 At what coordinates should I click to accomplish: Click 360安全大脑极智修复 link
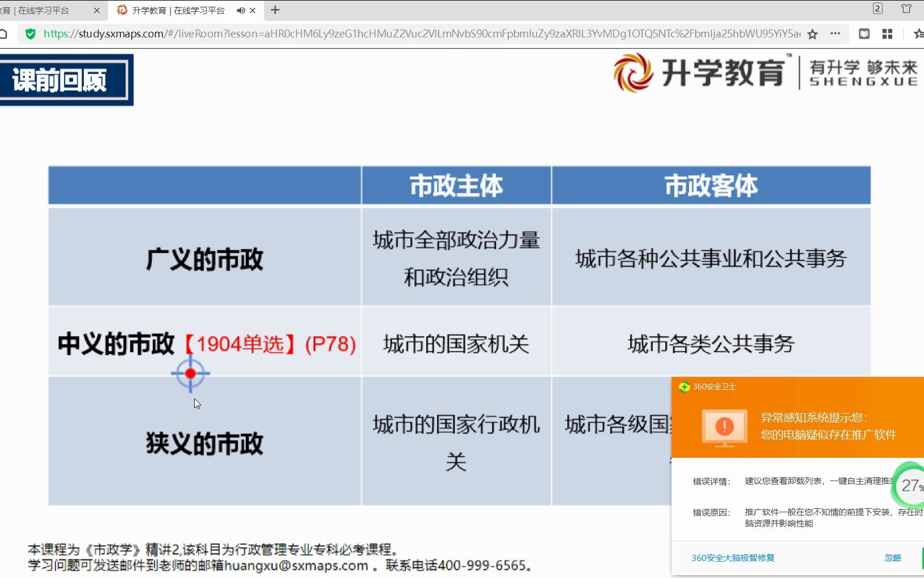click(x=733, y=558)
